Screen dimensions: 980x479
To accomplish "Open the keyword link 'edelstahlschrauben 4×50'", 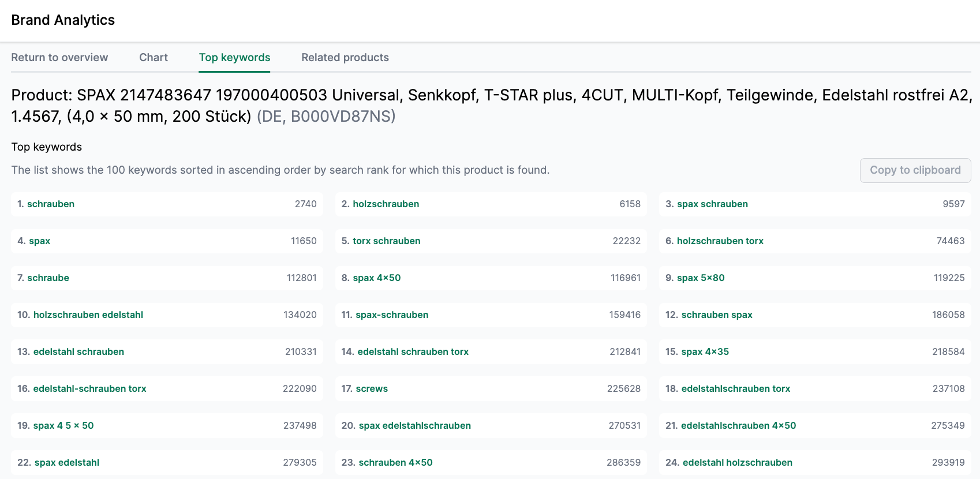I will coord(739,425).
